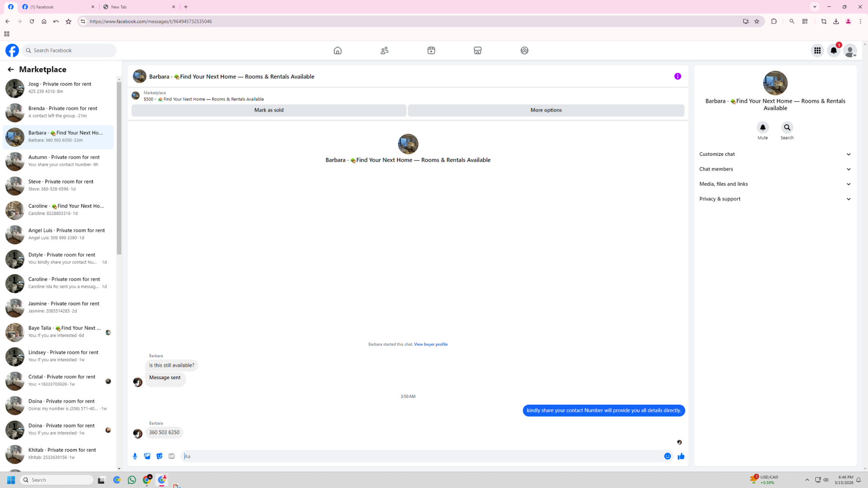Screen dimensions: 868x488
Task: Click More options button
Action: point(546,110)
